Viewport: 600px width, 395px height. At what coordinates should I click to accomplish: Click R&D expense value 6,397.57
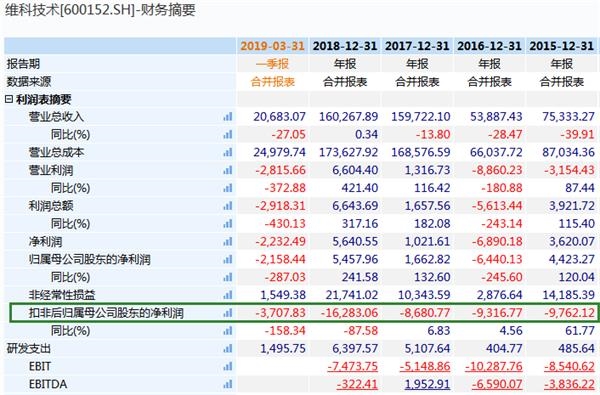[x=355, y=349]
